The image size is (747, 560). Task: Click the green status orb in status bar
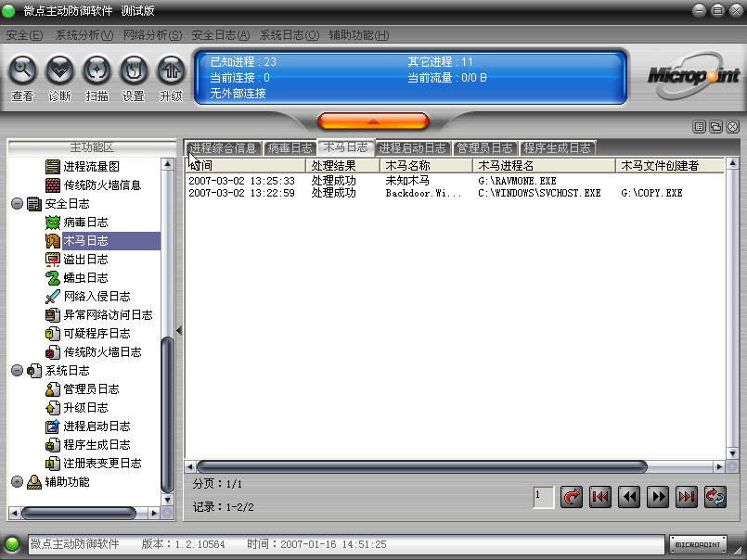(x=12, y=544)
